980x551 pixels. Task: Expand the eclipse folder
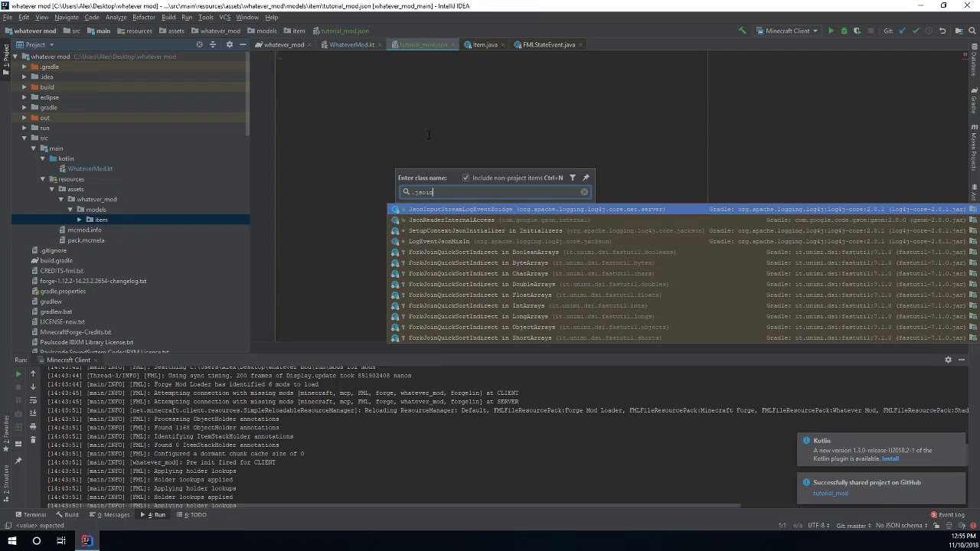click(24, 97)
